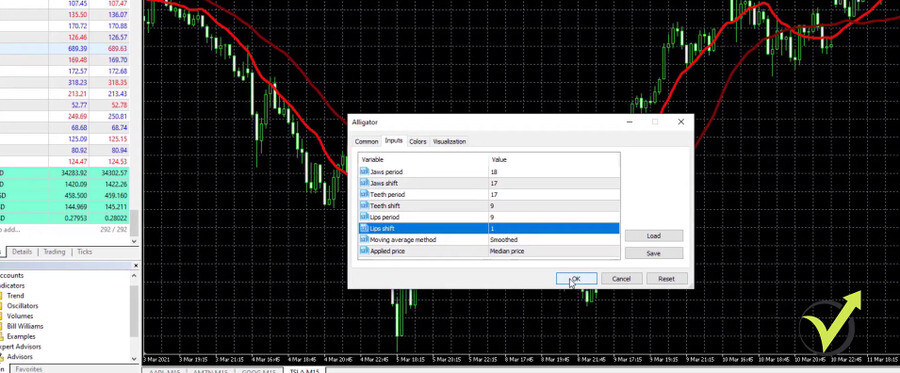This screenshot has width=900, height=373.
Task: Open the Bill Williams folder
Action: [25, 326]
